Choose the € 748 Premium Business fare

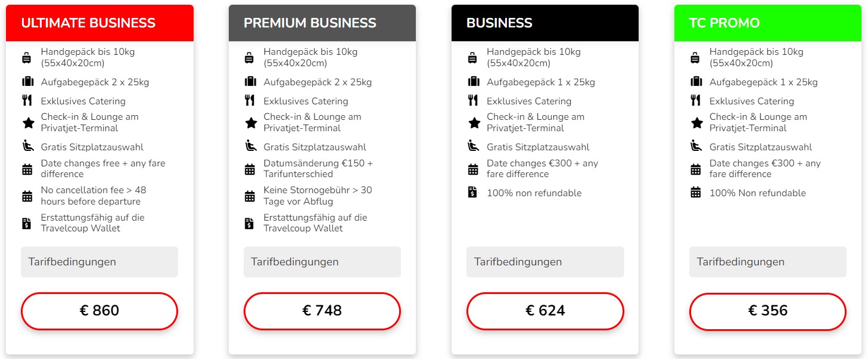322,311
